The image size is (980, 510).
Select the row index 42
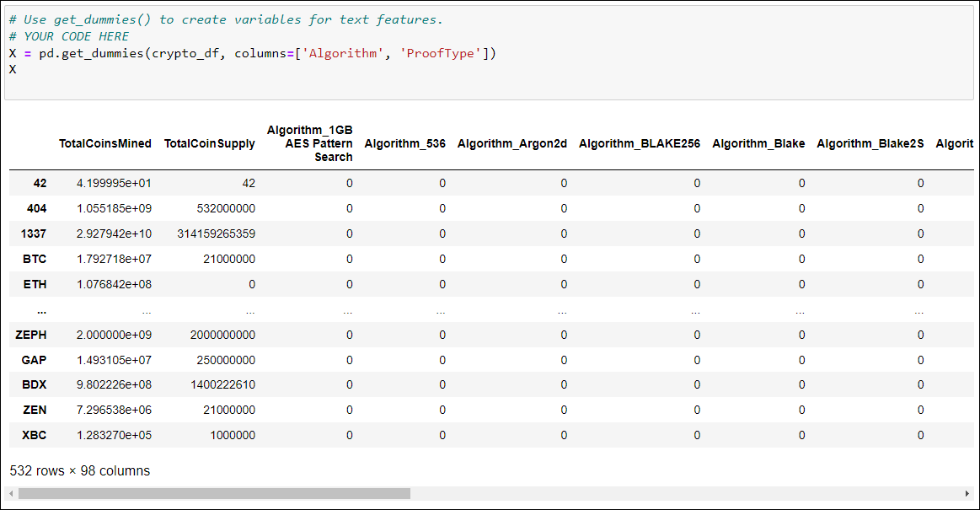point(40,183)
